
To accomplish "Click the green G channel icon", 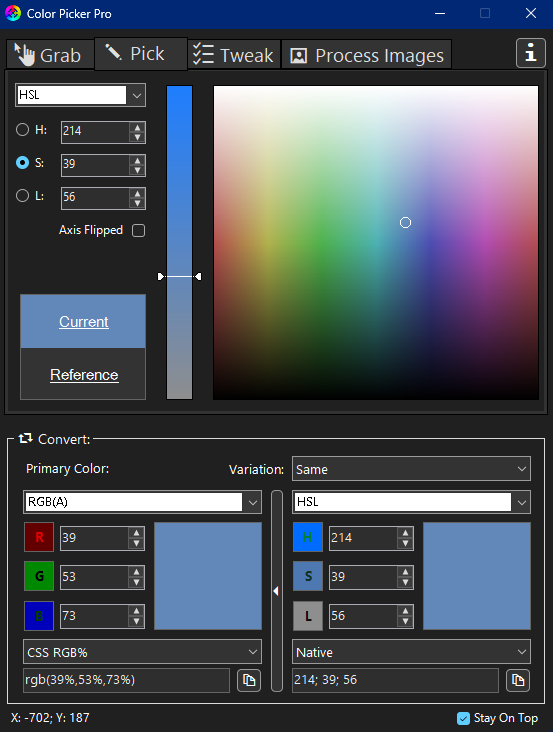I will coord(39,576).
